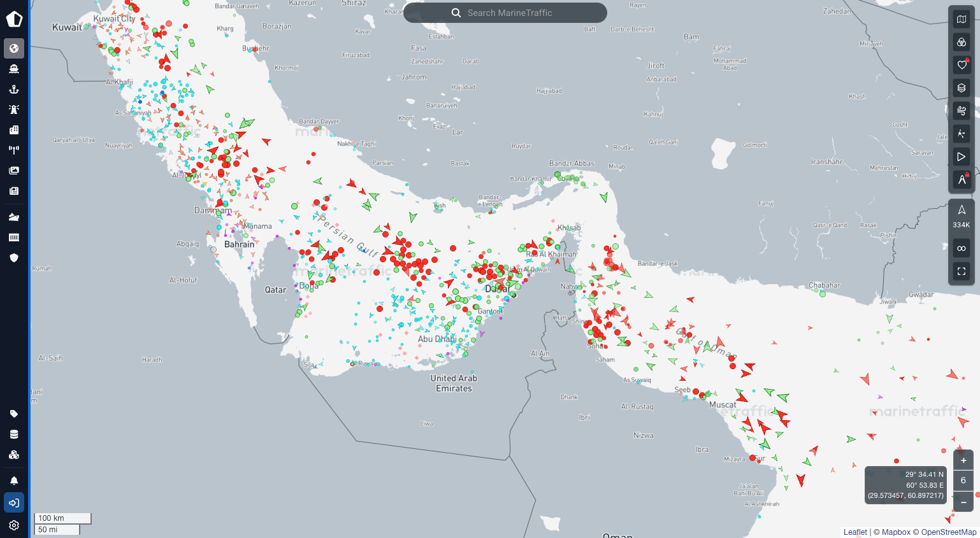The height and width of the screenshot is (538, 980).
Task: Open the Photos gallery icon
Action: coord(14,171)
